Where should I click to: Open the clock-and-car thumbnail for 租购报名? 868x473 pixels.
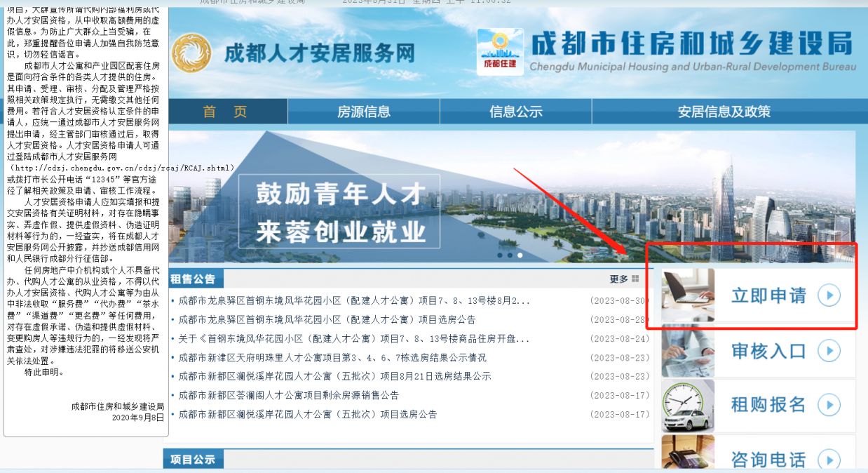(688, 406)
